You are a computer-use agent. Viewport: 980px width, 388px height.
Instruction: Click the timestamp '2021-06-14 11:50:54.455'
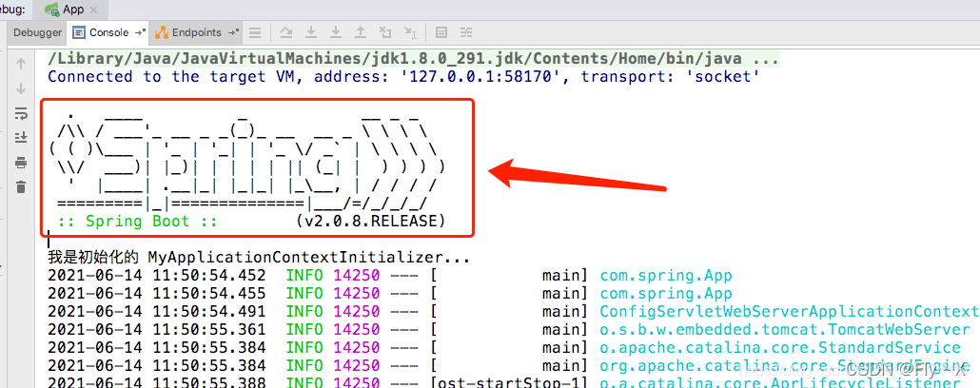click(156, 294)
